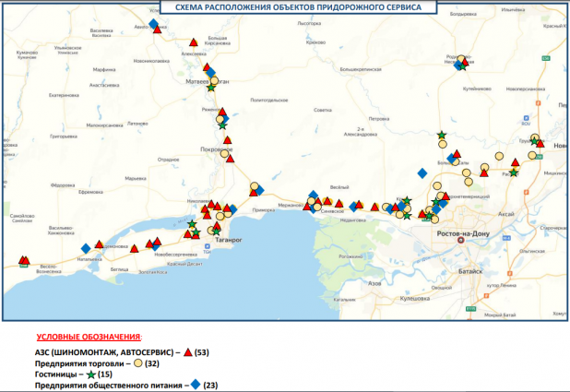Click the Азов label
The image size is (570, 392).
click(x=374, y=283)
